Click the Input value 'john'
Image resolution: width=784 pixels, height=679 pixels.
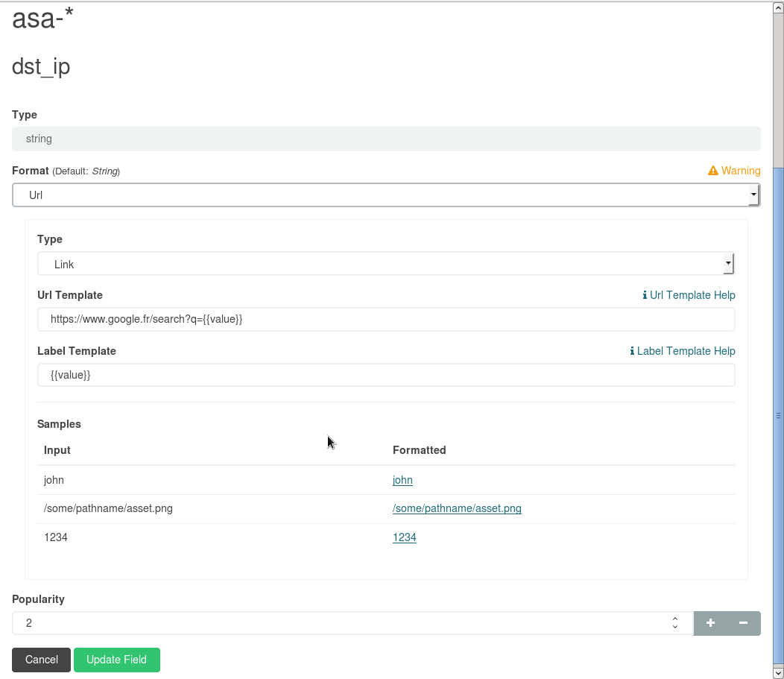tap(54, 480)
